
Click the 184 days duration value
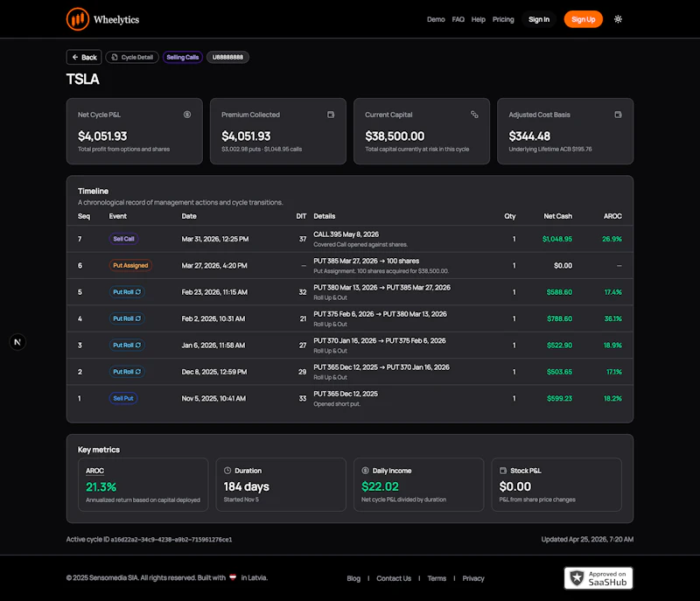tap(247, 486)
